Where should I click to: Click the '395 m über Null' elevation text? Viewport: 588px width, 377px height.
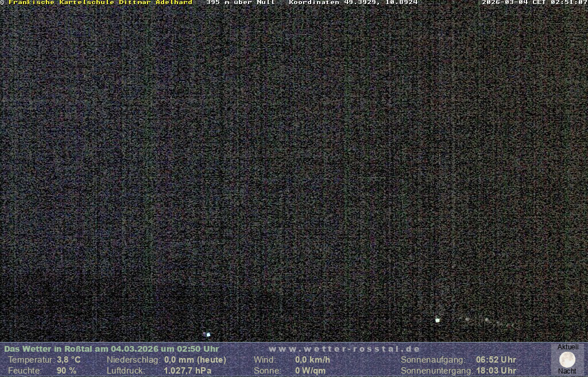[241, 2]
